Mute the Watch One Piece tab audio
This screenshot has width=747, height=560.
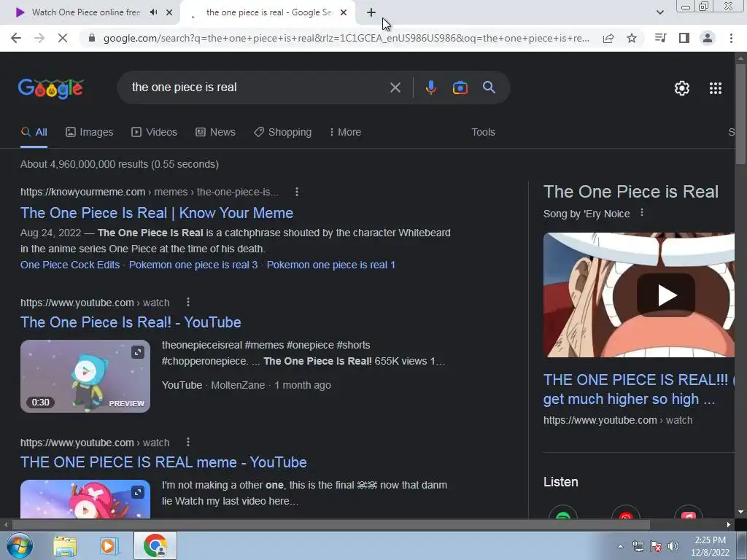tap(153, 12)
